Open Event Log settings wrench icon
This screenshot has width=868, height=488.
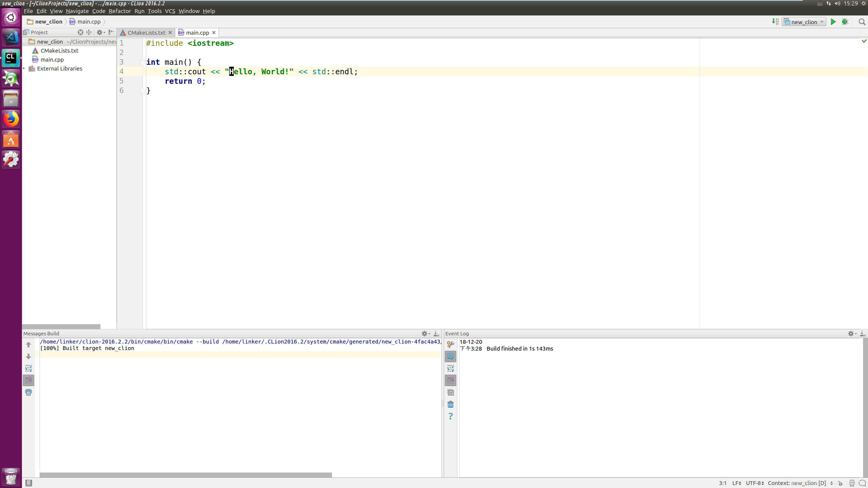tap(450, 344)
